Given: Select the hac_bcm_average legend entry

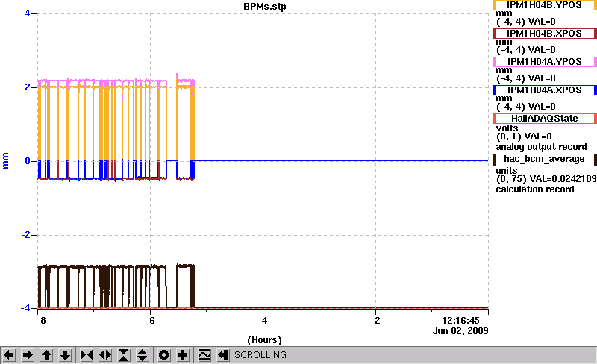Looking at the screenshot, I should click(545, 160).
